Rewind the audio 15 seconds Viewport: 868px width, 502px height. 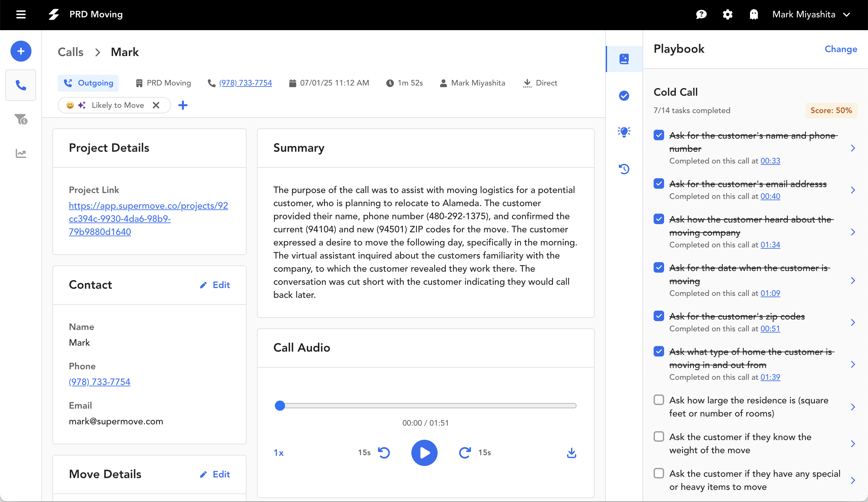pos(384,453)
